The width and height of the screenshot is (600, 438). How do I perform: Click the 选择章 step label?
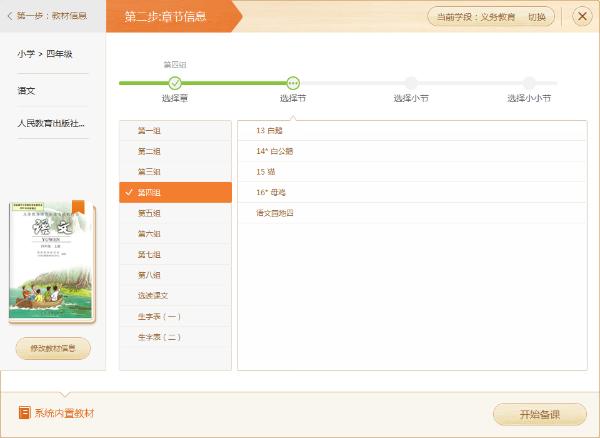click(x=175, y=98)
